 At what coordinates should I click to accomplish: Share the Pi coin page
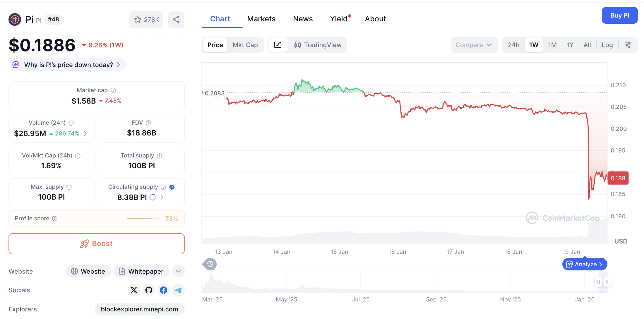tap(176, 20)
